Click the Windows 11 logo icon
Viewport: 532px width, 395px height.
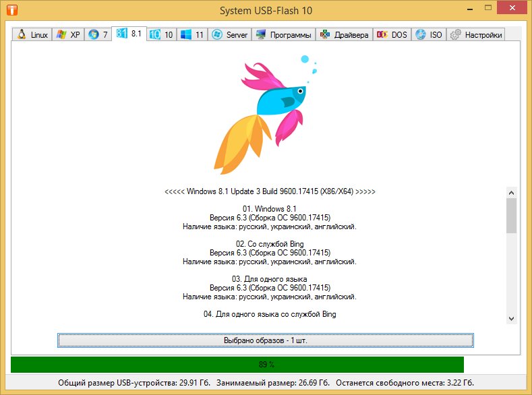tap(186, 34)
